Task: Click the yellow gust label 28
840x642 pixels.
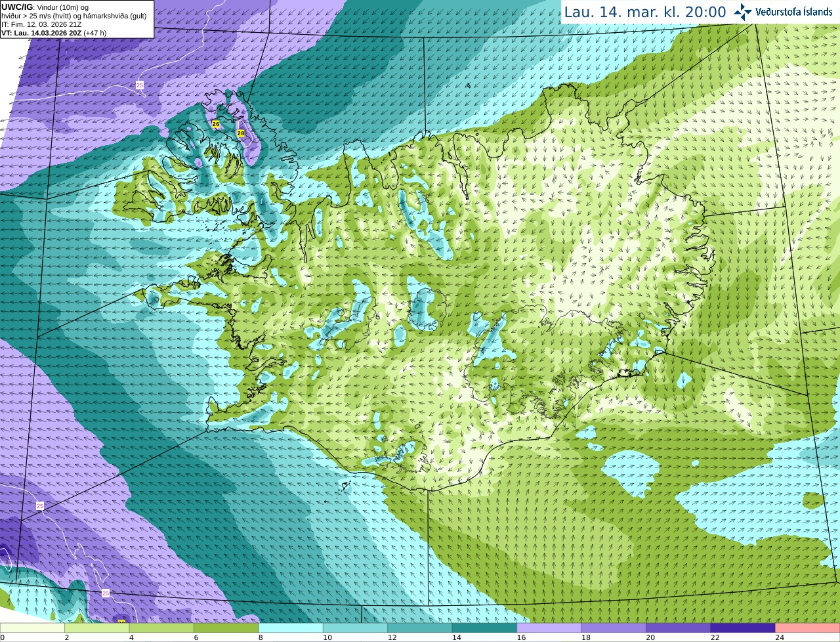Action: click(x=241, y=133)
